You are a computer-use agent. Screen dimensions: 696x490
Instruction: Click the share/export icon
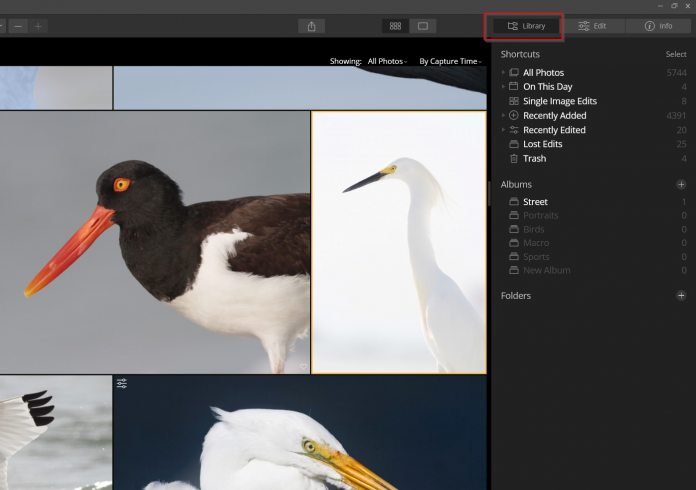coord(312,26)
